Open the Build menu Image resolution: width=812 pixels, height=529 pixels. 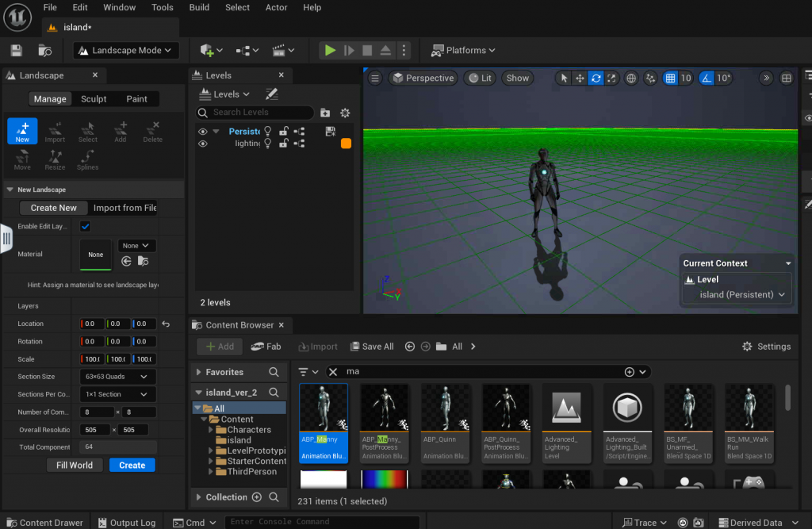[199, 7]
